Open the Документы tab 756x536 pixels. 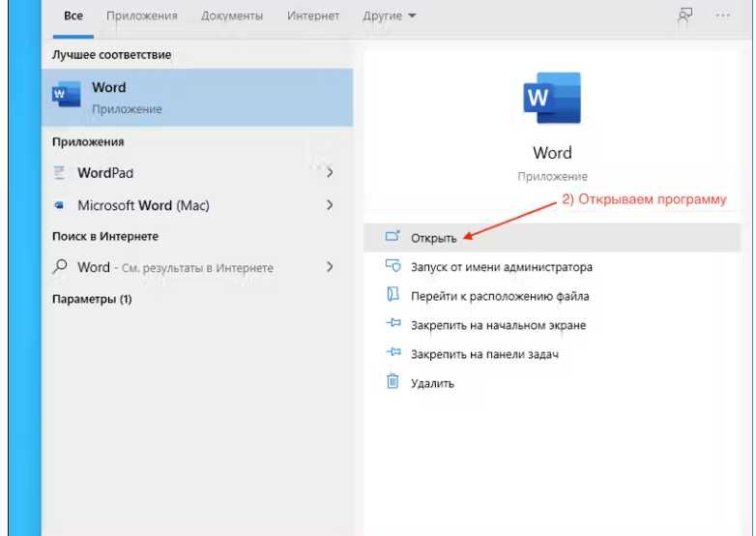tap(232, 15)
